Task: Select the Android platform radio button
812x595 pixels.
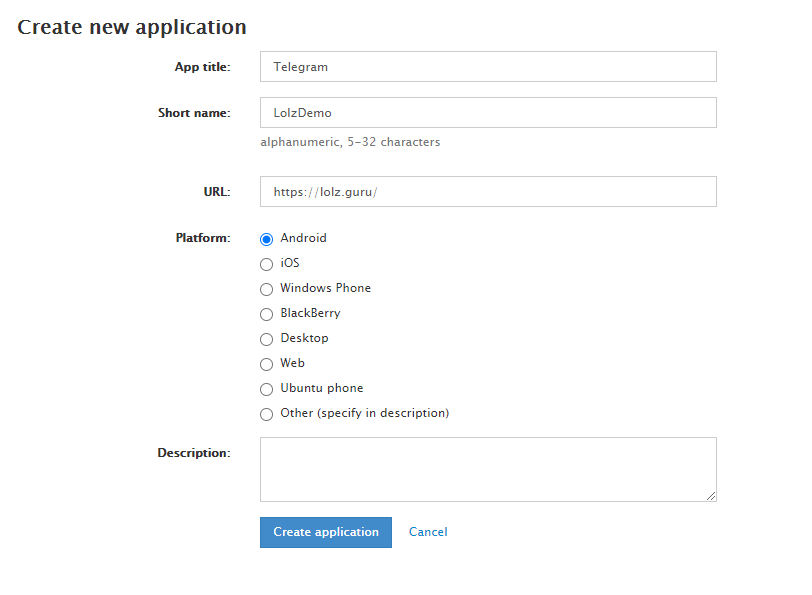Action: [266, 239]
